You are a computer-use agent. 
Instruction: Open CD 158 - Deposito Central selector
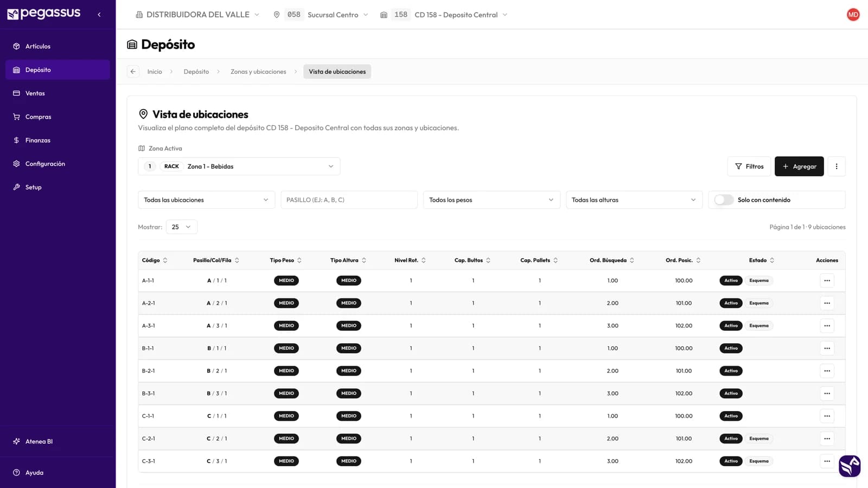pyautogui.click(x=444, y=15)
